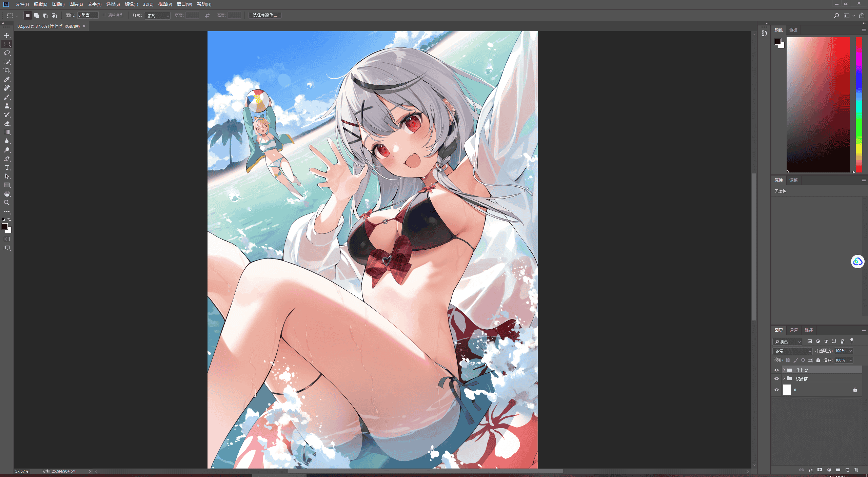
Task: Select the Lasso tool
Action: (7, 53)
